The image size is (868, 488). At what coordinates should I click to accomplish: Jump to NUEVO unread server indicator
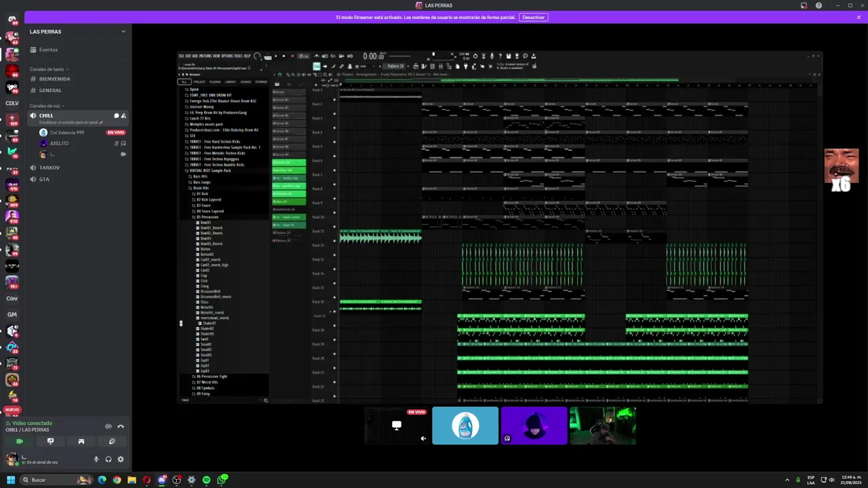[x=12, y=410]
